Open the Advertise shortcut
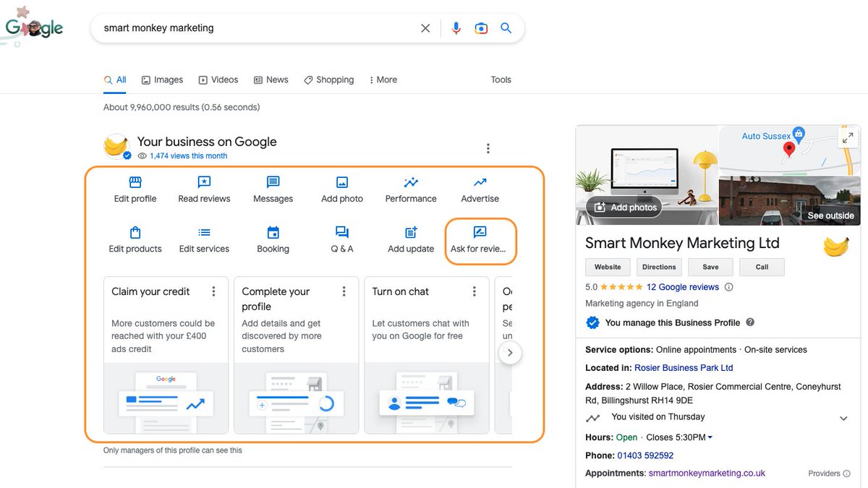868x488 pixels. (x=480, y=189)
